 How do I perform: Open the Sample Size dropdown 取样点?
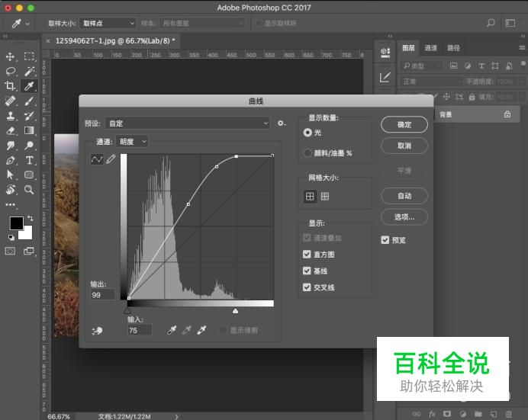click(x=108, y=23)
